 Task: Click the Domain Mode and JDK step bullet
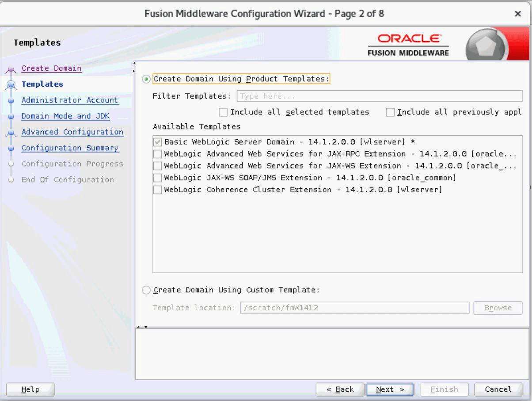tap(11, 116)
